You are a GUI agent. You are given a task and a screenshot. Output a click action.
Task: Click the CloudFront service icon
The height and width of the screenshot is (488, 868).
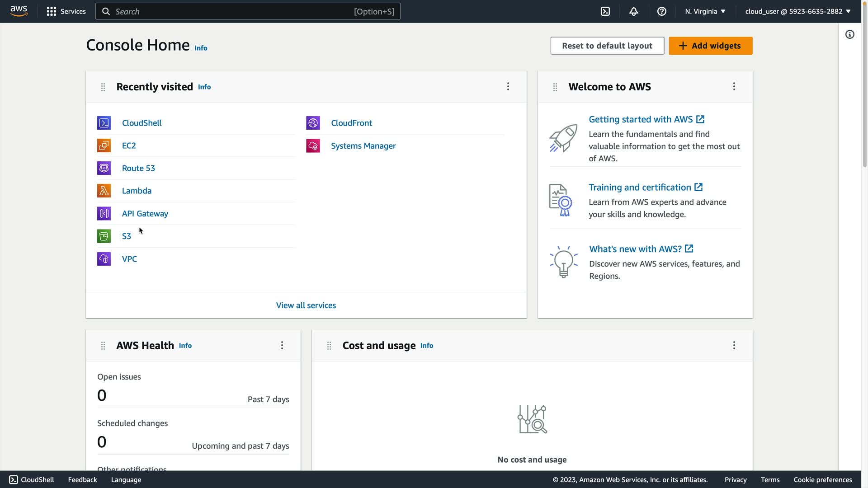point(313,123)
